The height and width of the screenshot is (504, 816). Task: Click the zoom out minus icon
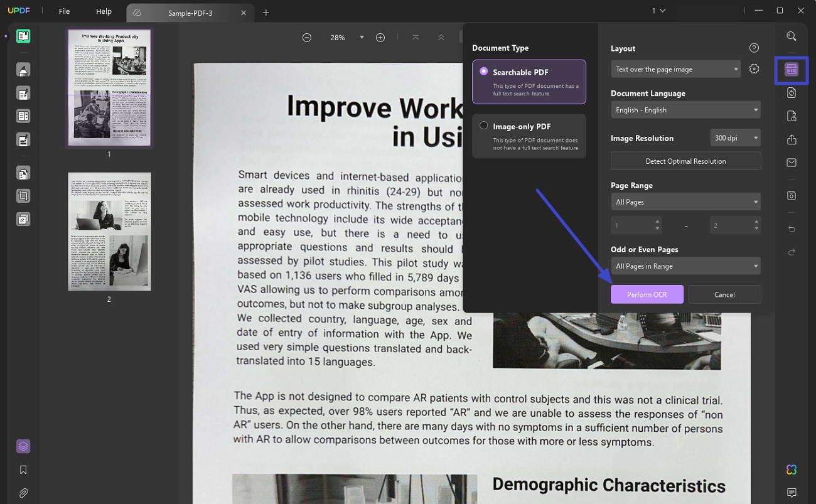point(306,38)
